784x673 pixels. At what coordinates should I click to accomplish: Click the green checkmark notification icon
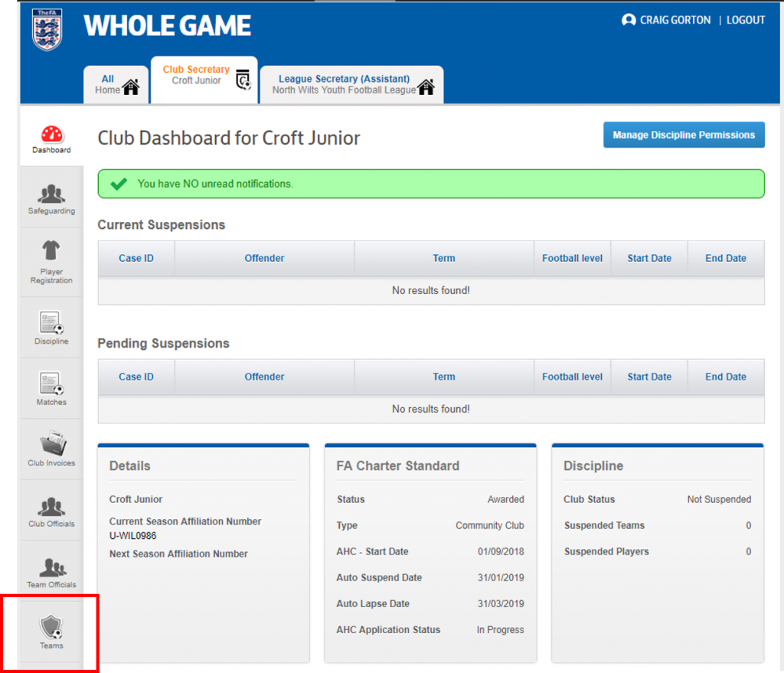point(119,184)
